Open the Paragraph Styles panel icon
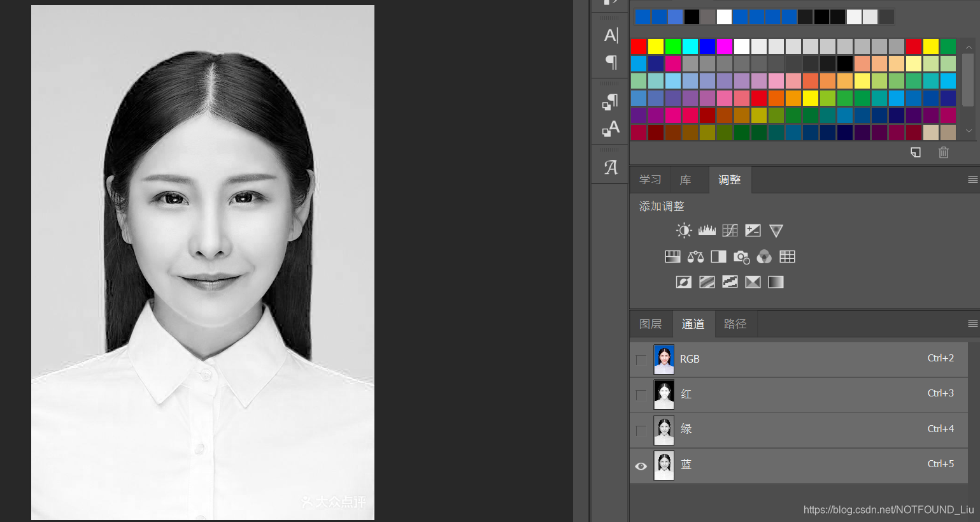Screen dimensions: 980x522 611,102
